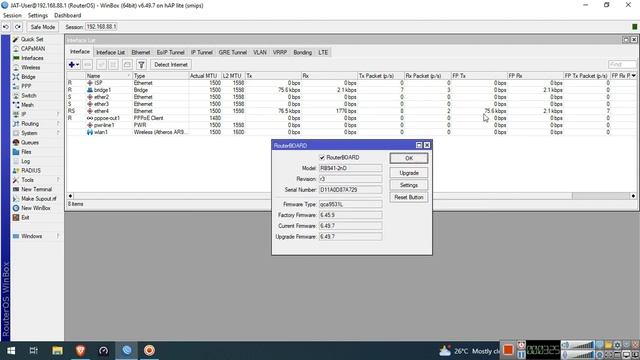
Task: Open the Session menu
Action: click(12, 16)
